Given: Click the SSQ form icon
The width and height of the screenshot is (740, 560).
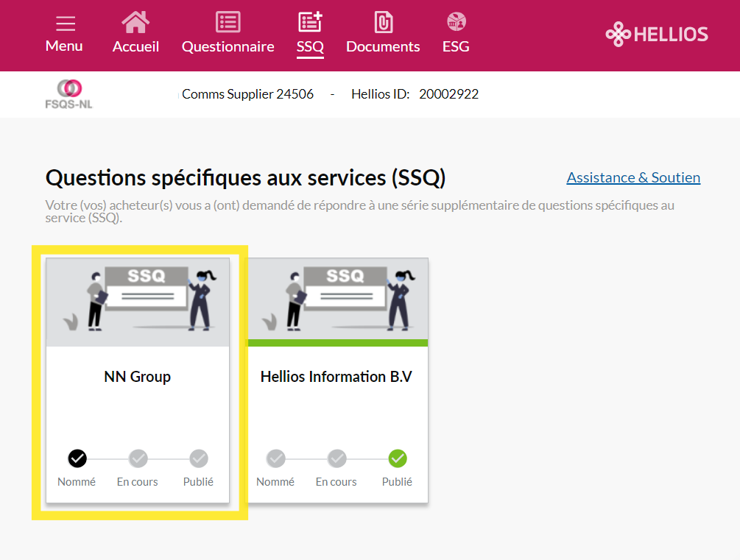Looking at the screenshot, I should pos(310,21).
